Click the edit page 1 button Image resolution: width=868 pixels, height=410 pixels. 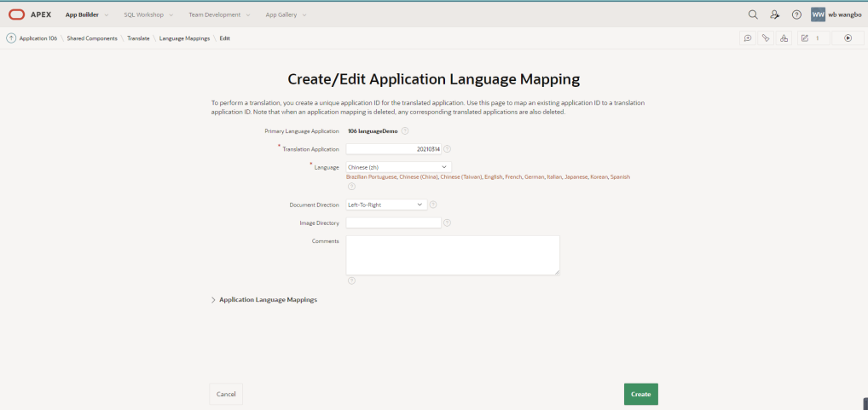click(813, 38)
